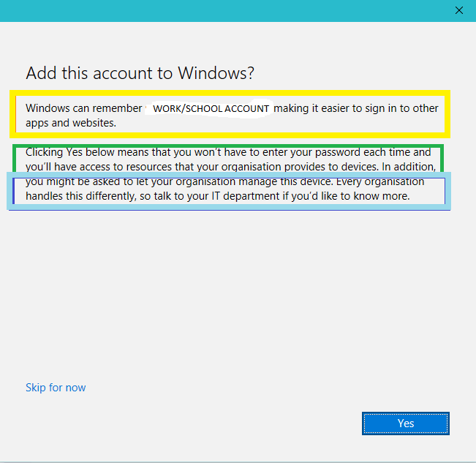Select the heading 'Add this account to Windows?'

click(x=140, y=73)
